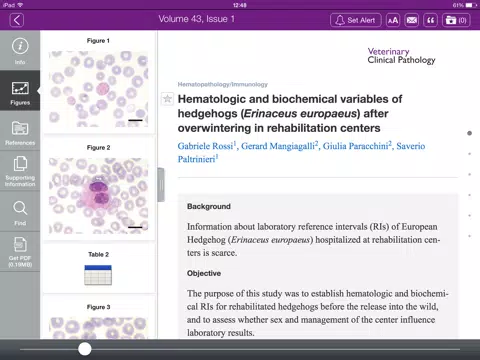Share the article via email icon
This screenshot has width=480, height=360.
[x=412, y=20]
